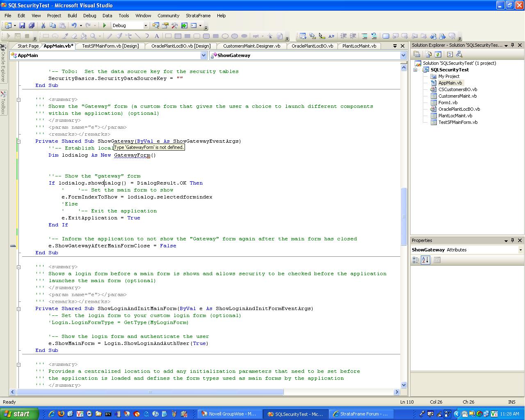Open the ShowGateway method dropdown
The height and width of the screenshot is (420, 525).
coord(403,55)
